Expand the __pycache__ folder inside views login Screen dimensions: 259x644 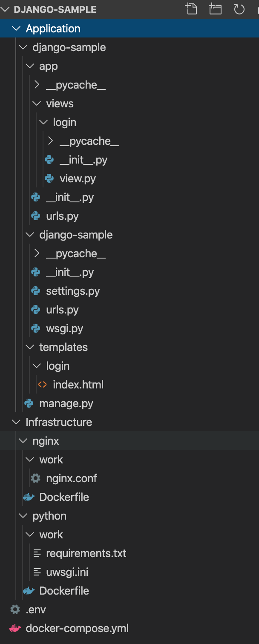coord(51,141)
